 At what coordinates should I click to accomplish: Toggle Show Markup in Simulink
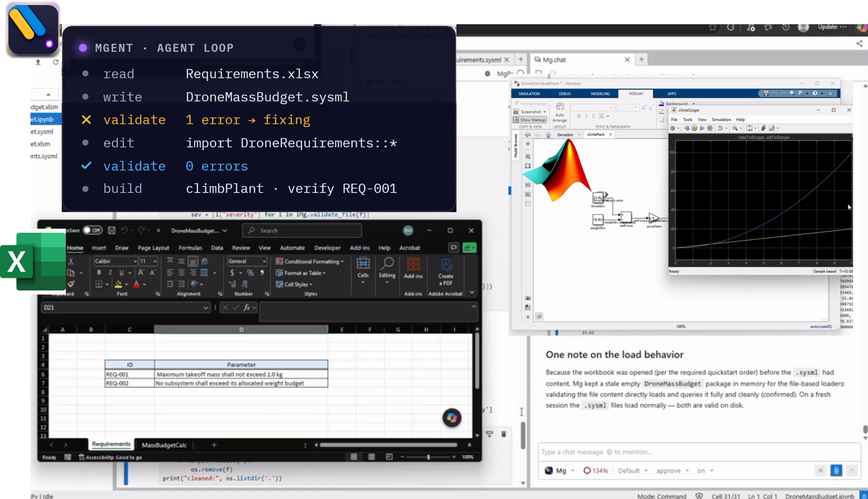529,120
